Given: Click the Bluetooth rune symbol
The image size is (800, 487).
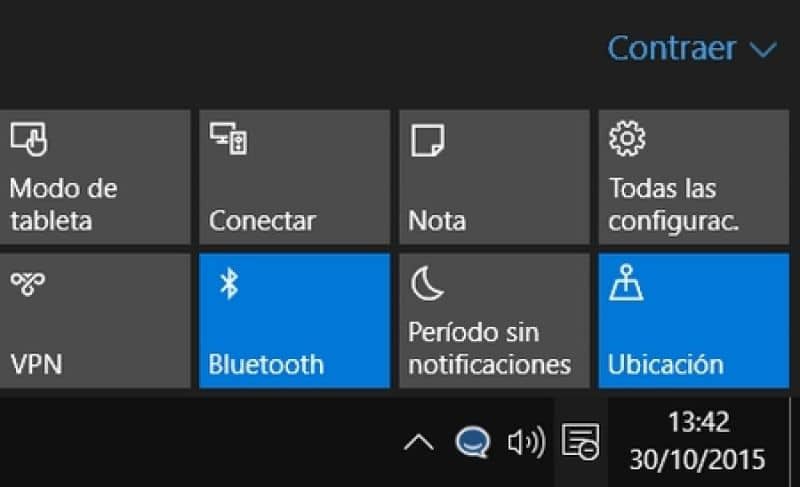Looking at the screenshot, I should tap(229, 285).
